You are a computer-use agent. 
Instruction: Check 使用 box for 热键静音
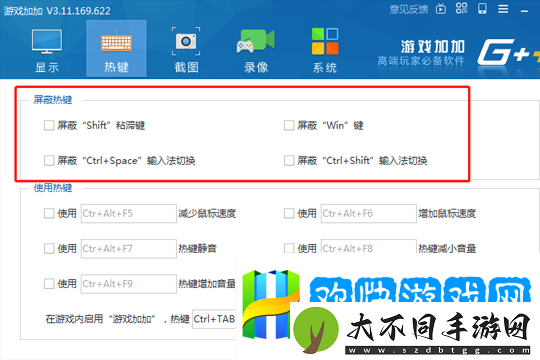coord(49,248)
